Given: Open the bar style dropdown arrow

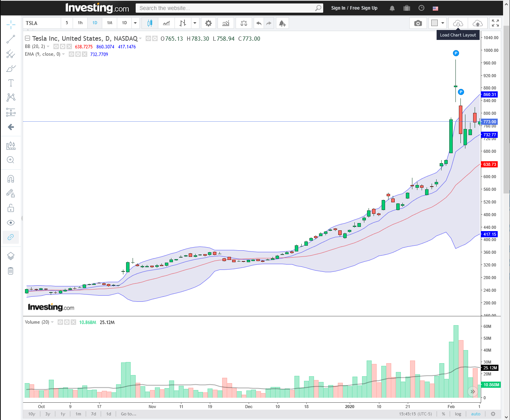Looking at the screenshot, I should 195,23.
